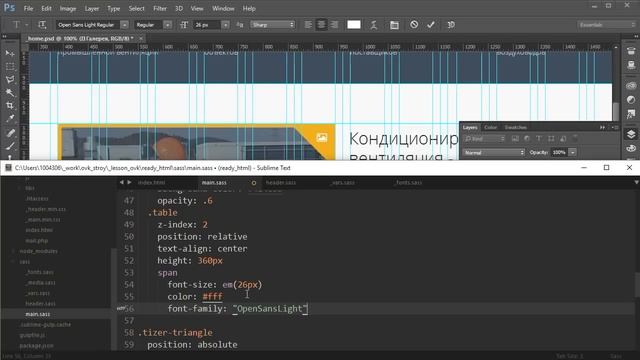Collapse the sass folder in sidebar
Image resolution: width=640 pixels, height=360 pixels.
click(13, 262)
